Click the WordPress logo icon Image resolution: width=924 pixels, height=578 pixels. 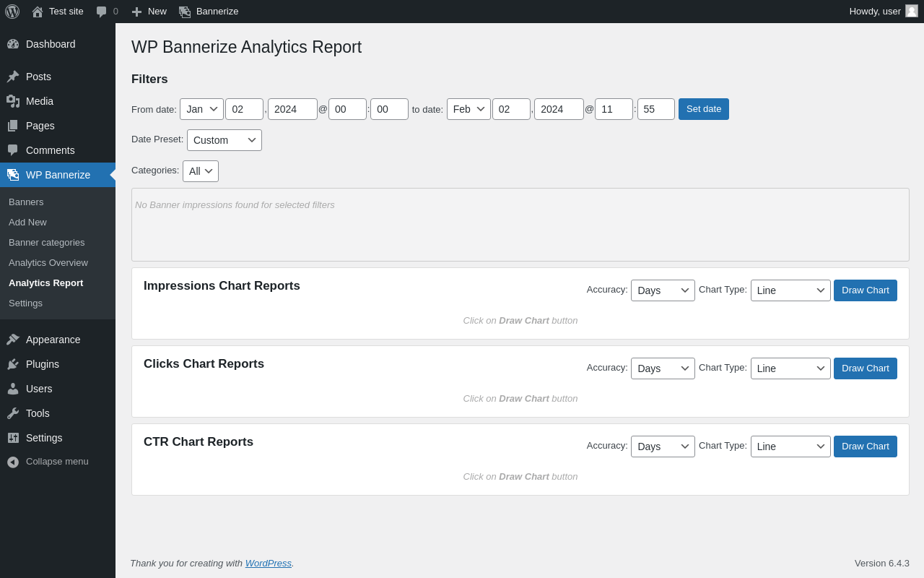pyautogui.click(x=12, y=12)
